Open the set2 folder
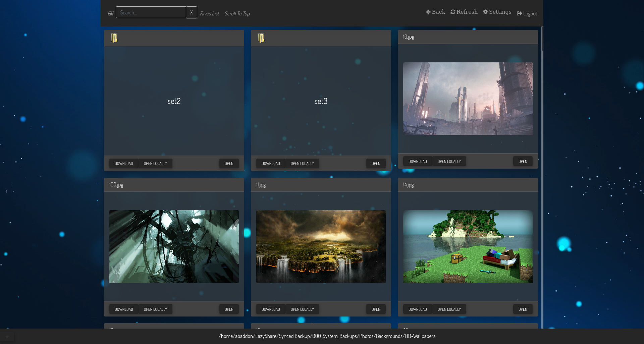 (x=229, y=164)
